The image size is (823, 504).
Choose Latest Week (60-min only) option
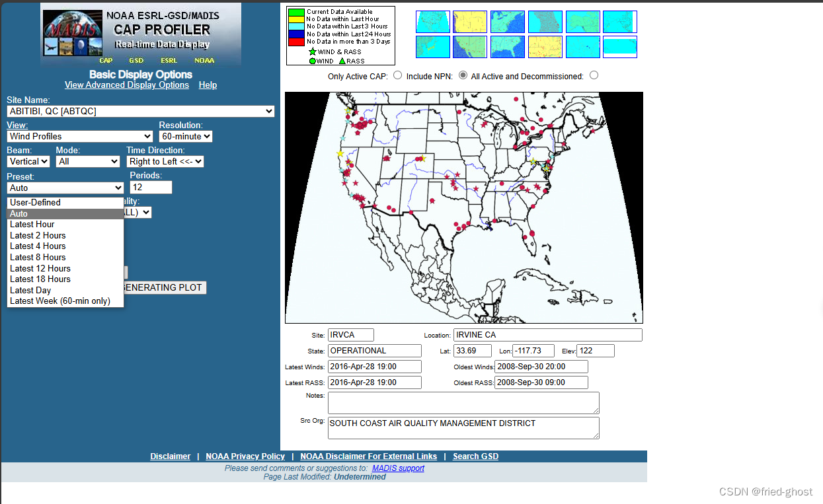tap(65, 301)
